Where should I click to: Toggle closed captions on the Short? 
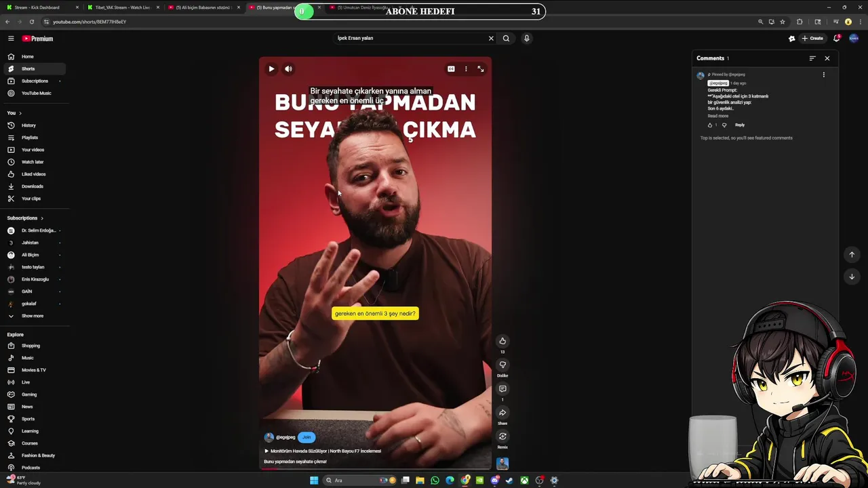(451, 68)
